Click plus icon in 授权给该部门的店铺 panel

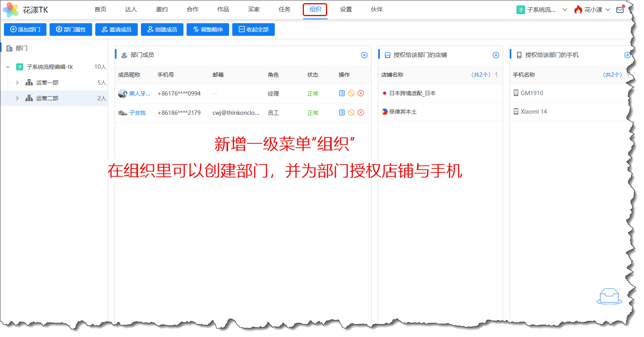496,55
